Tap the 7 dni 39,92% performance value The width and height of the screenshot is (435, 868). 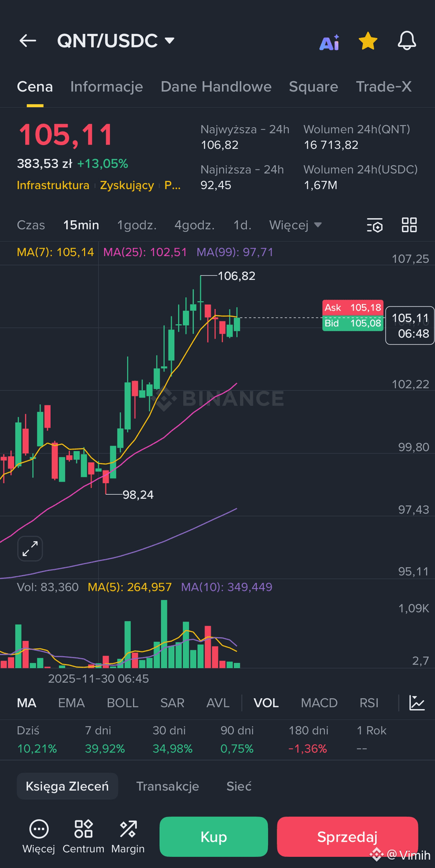point(105,748)
